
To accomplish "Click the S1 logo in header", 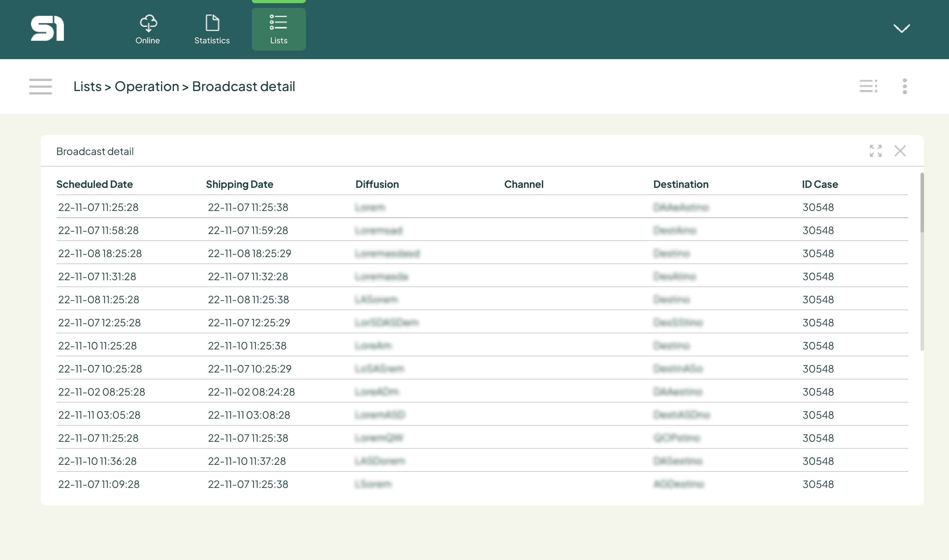I will pyautogui.click(x=47, y=28).
